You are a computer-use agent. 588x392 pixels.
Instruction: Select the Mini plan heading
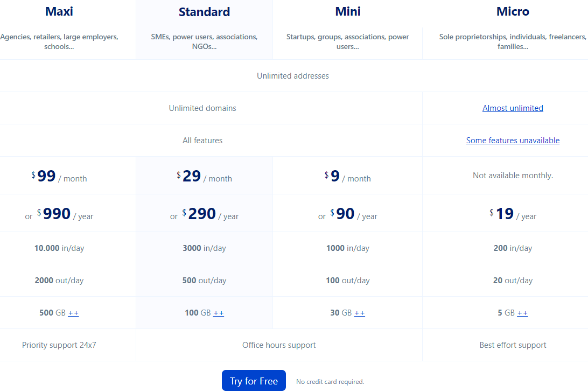pos(348,11)
